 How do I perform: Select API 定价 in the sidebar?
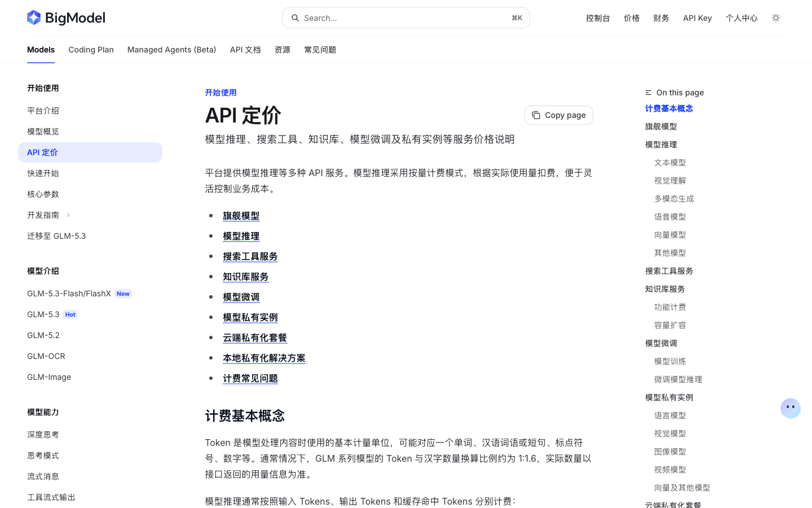pos(90,152)
